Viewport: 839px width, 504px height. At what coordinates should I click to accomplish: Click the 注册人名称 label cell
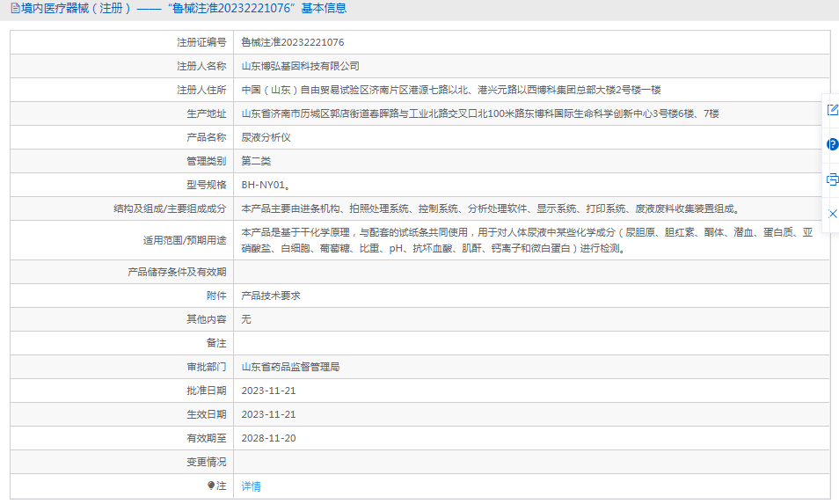[122, 66]
